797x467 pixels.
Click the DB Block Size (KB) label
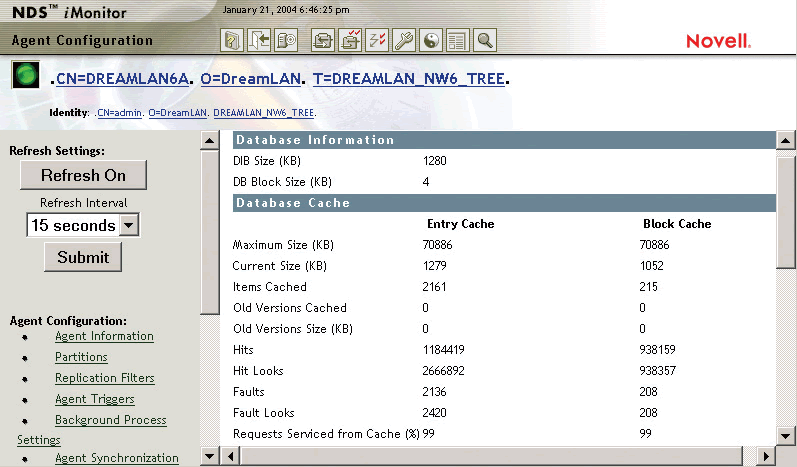coord(282,182)
